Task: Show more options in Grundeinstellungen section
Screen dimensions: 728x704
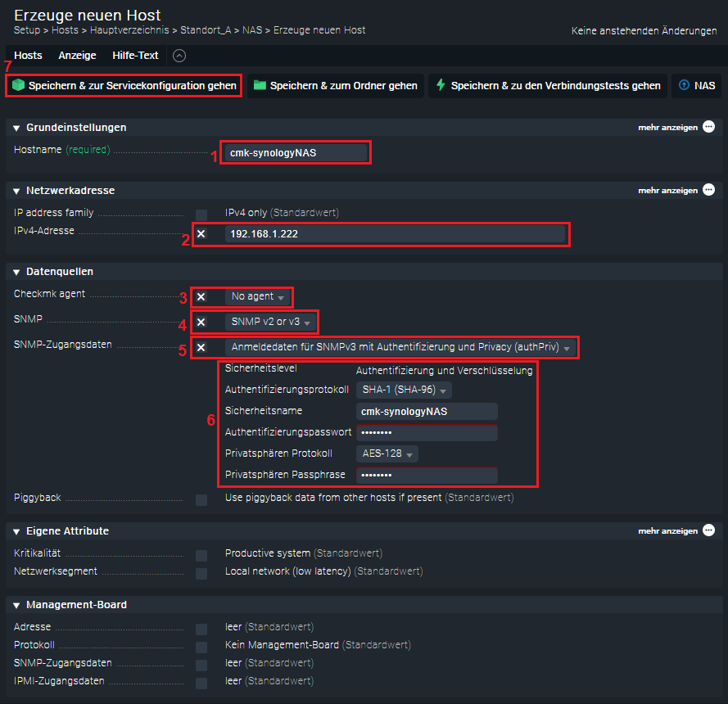Action: 708,127
